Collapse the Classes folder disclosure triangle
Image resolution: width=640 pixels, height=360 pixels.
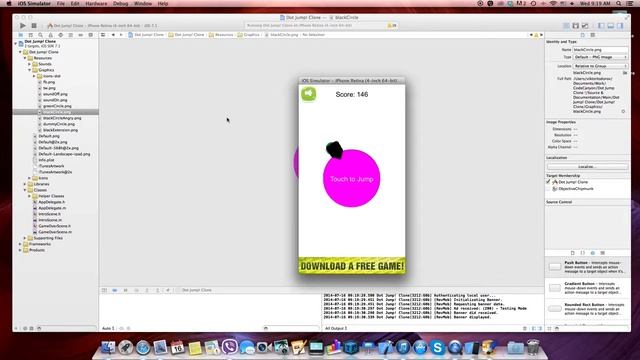coord(25,190)
